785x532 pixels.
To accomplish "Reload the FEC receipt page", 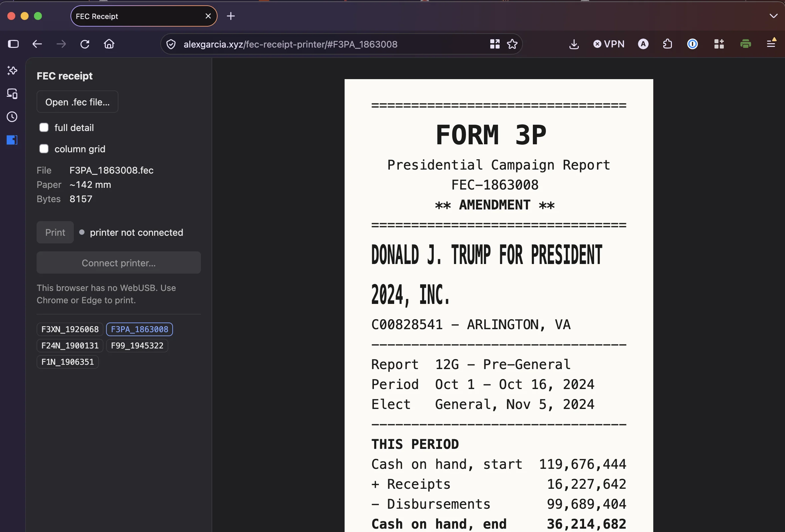I will (85, 44).
